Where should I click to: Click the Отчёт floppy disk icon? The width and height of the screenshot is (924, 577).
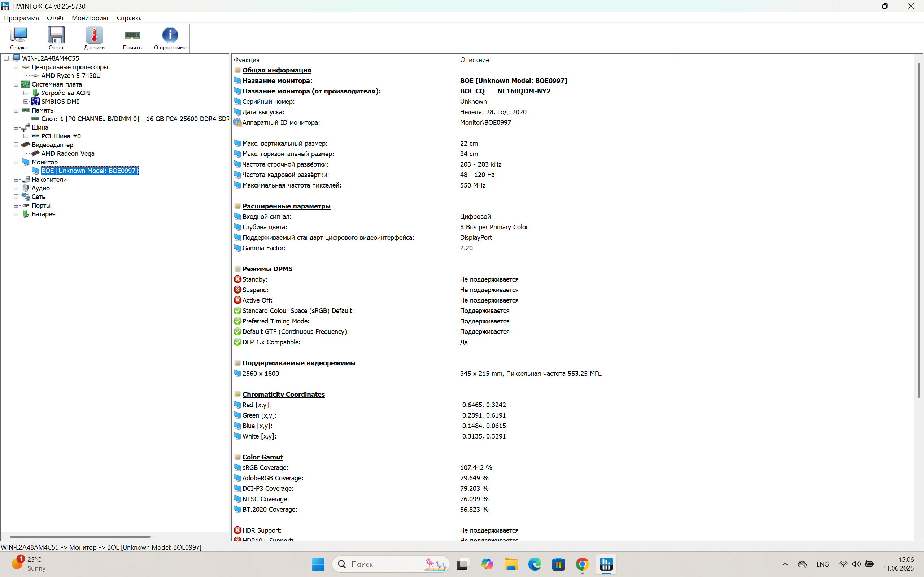click(56, 38)
